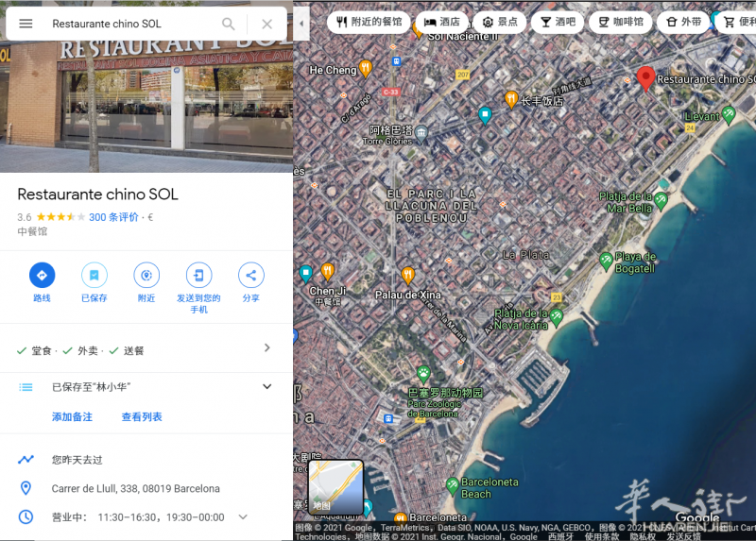
Task: Open the 300 条评价 reviews link
Action: [113, 217]
